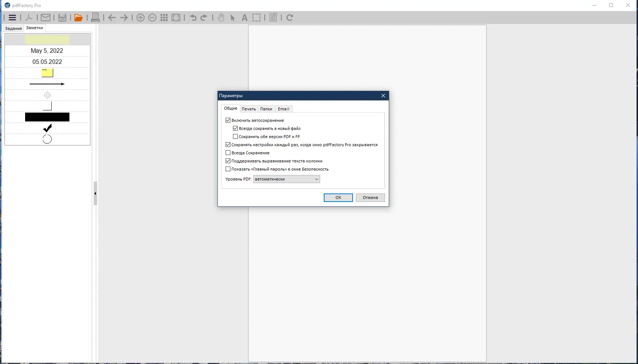This screenshot has width=638, height=364.
Task: Pick the yellow highlighter strip item
Action: 47,40
